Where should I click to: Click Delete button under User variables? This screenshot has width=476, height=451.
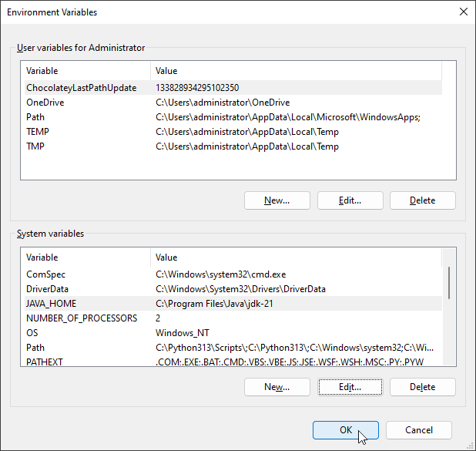pos(422,200)
